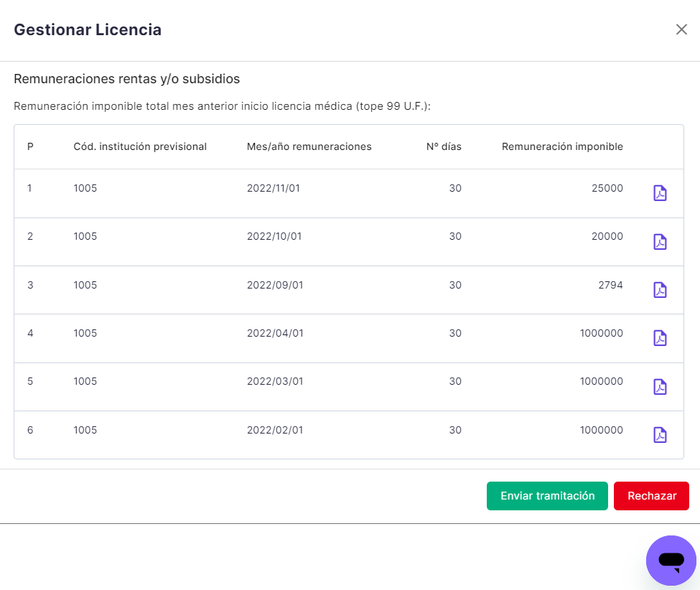Open the PDF document for row 2022/02/01
Screen dimensions: 700x590
[x=660, y=435]
